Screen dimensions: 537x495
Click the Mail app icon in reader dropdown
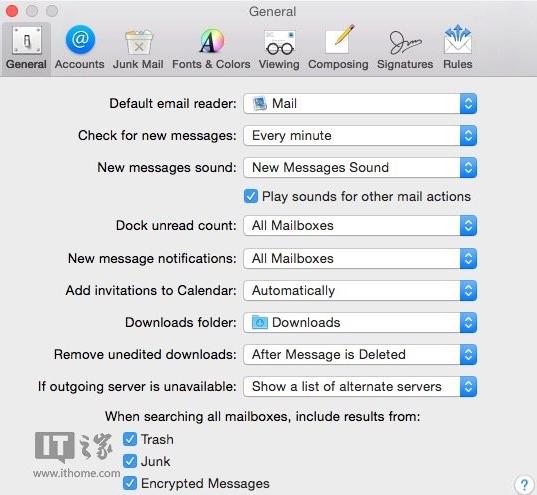coord(260,103)
